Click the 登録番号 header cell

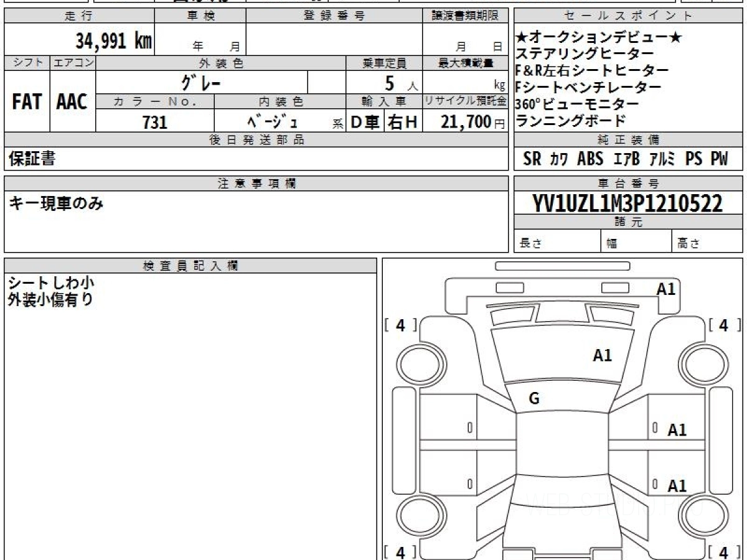334,17
